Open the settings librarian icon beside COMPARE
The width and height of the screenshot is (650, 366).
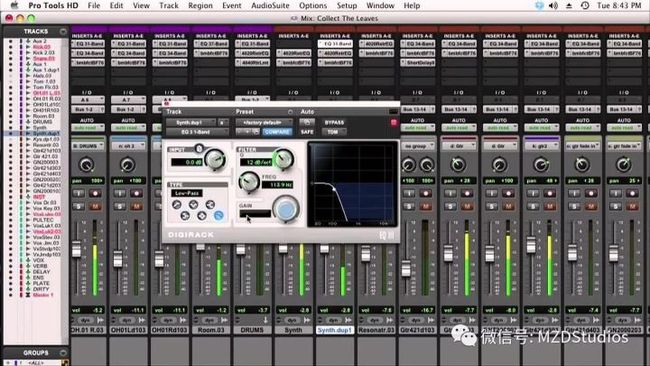pyautogui.click(x=256, y=132)
